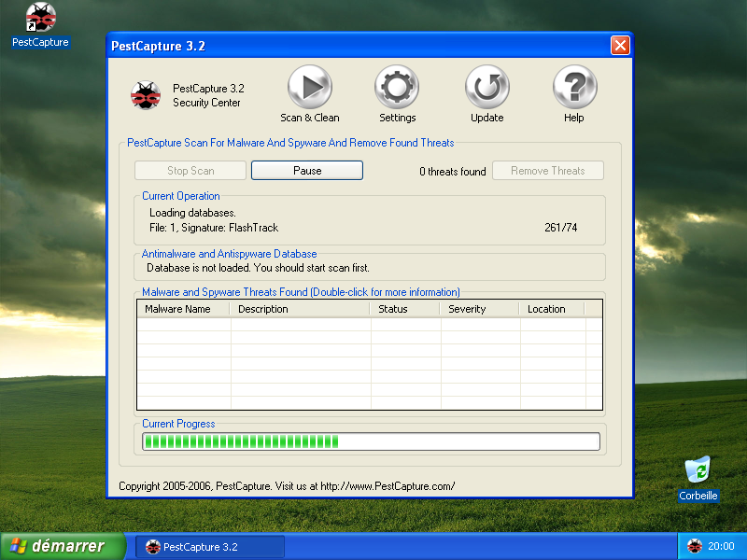747x560 pixels.
Task: Start scanning with the Scan & Clean play icon
Action: [310, 87]
